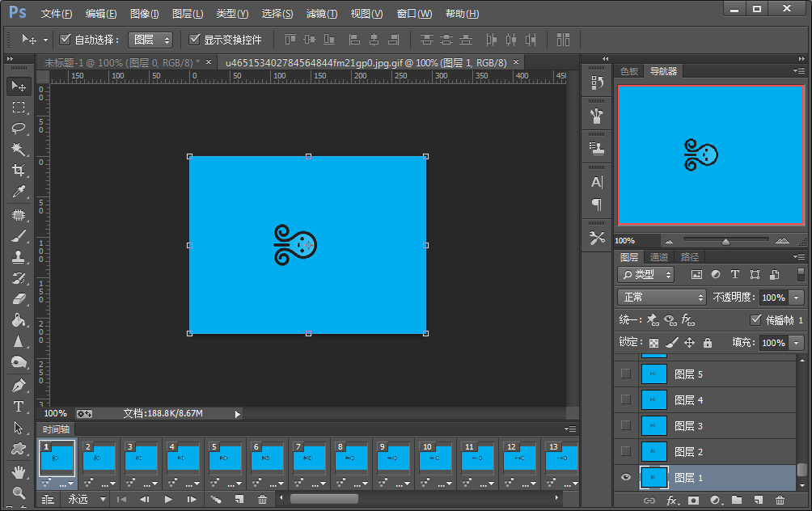Toggle the 显示变换控件 checkbox
The image size is (812, 511).
[x=194, y=40]
